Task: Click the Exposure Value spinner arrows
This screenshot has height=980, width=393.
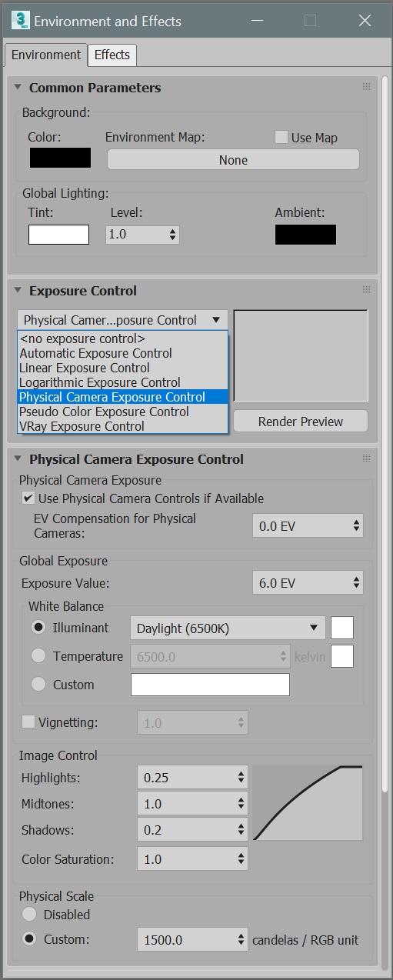Action: click(356, 583)
